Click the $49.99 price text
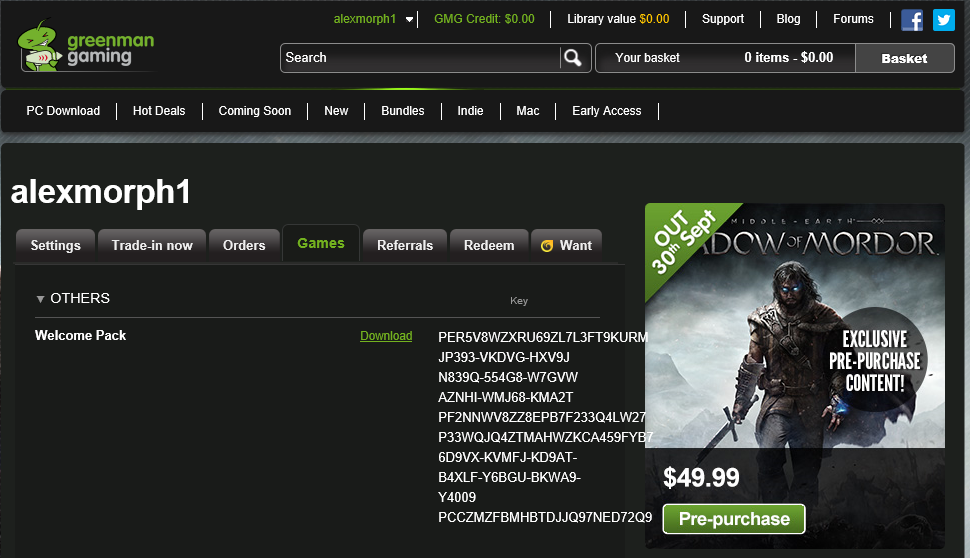The image size is (970, 558). click(x=702, y=478)
